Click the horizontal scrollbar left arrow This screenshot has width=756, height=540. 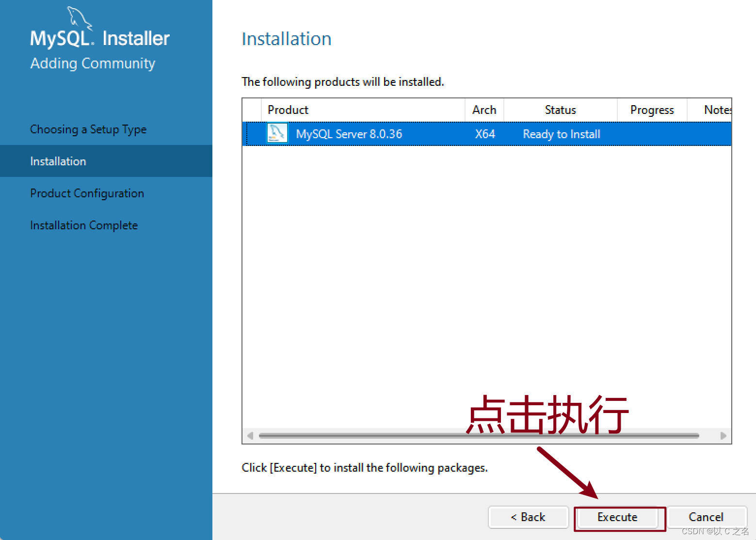(x=250, y=435)
